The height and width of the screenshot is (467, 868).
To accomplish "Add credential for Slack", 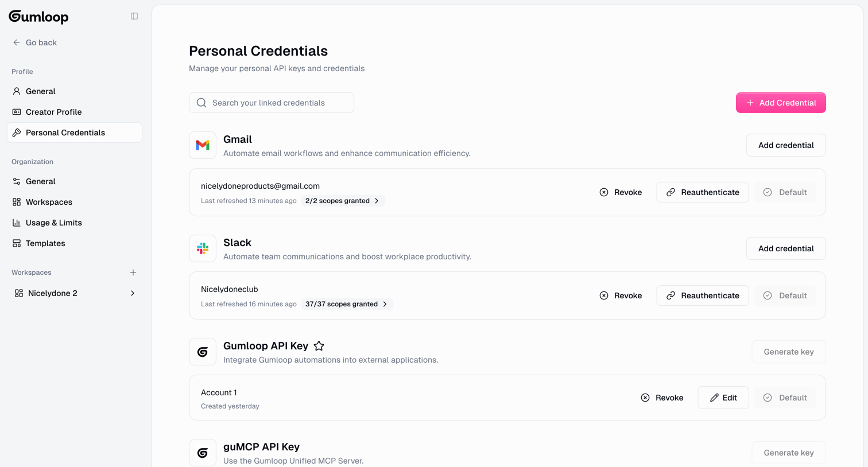I will click(x=786, y=248).
